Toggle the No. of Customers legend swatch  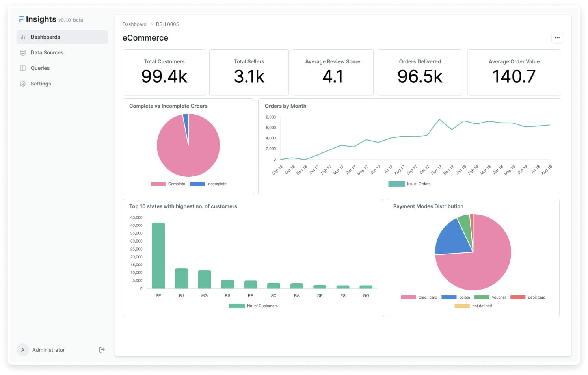pos(237,306)
